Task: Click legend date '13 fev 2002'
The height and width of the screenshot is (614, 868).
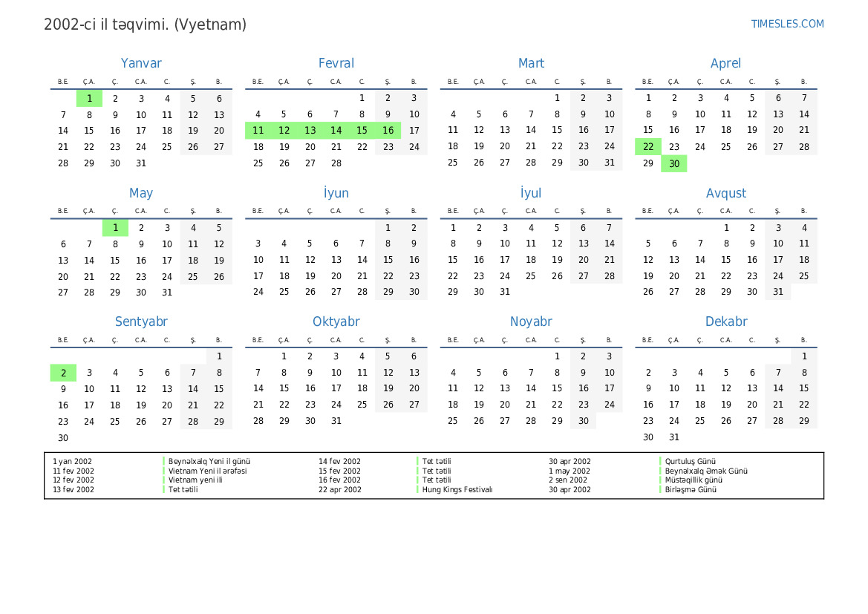Action: pos(74,489)
